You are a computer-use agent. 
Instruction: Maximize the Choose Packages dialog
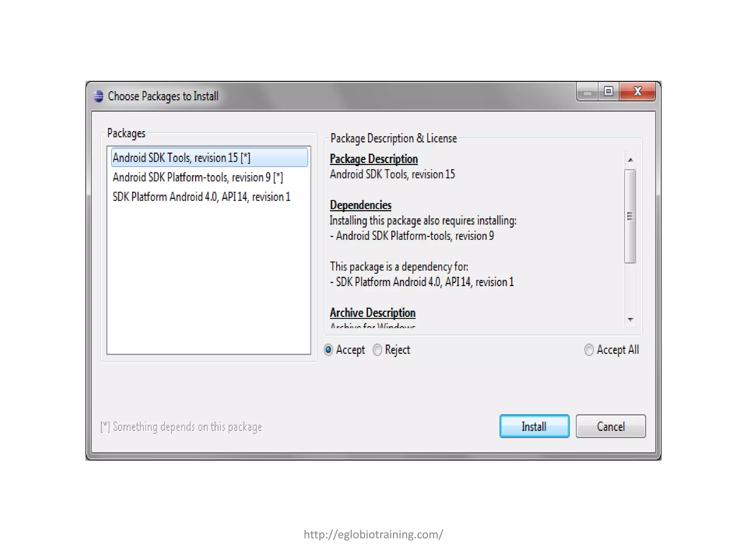click(608, 92)
